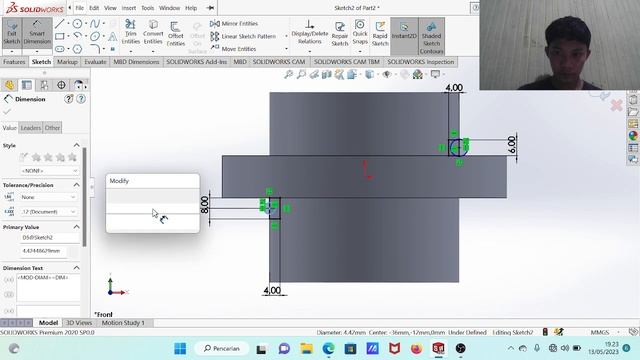Screen dimensions: 640x360
Task: Open the Move Entities dropdown arrow
Action: [x=286, y=49]
